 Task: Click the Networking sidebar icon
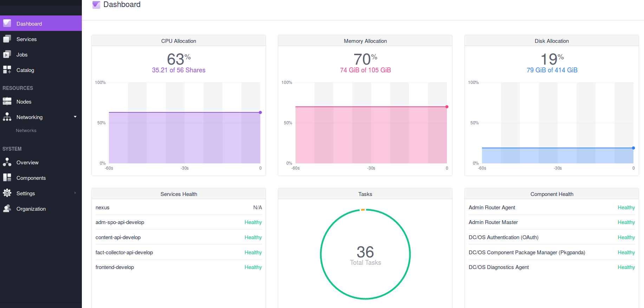7,117
